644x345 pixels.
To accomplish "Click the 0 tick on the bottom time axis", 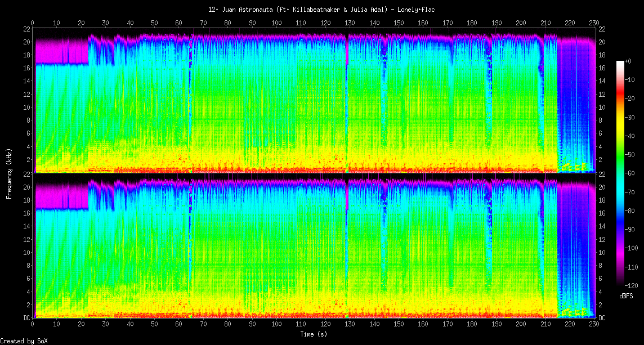I will click(33, 324).
